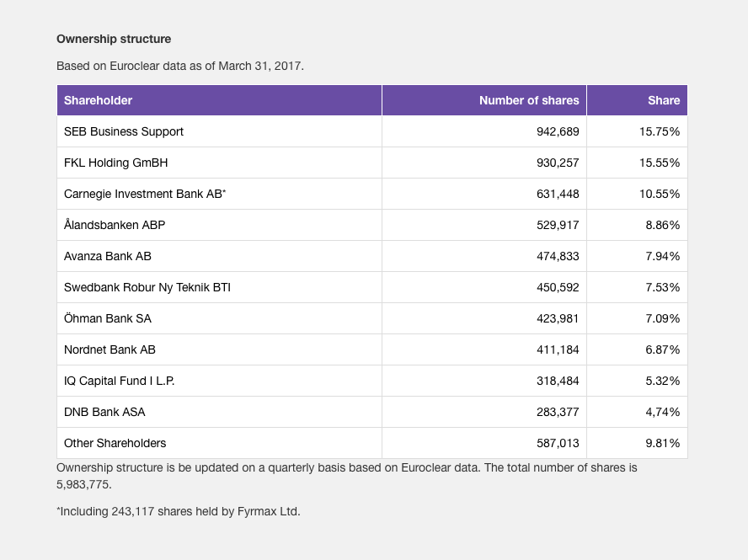Click the 'Number of shares' column header
Image resolution: width=748 pixels, height=560 pixels.
pyautogui.click(x=484, y=100)
